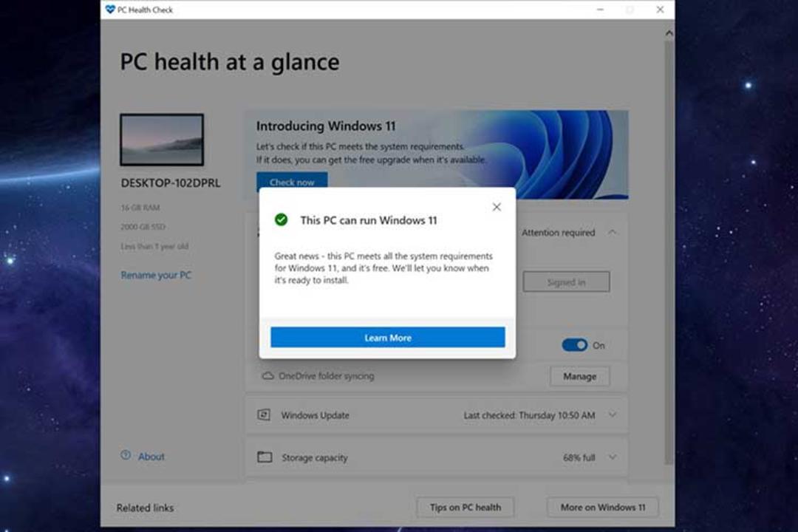The height and width of the screenshot is (532, 798).
Task: Click the Storage capacity folder icon
Action: (265, 457)
